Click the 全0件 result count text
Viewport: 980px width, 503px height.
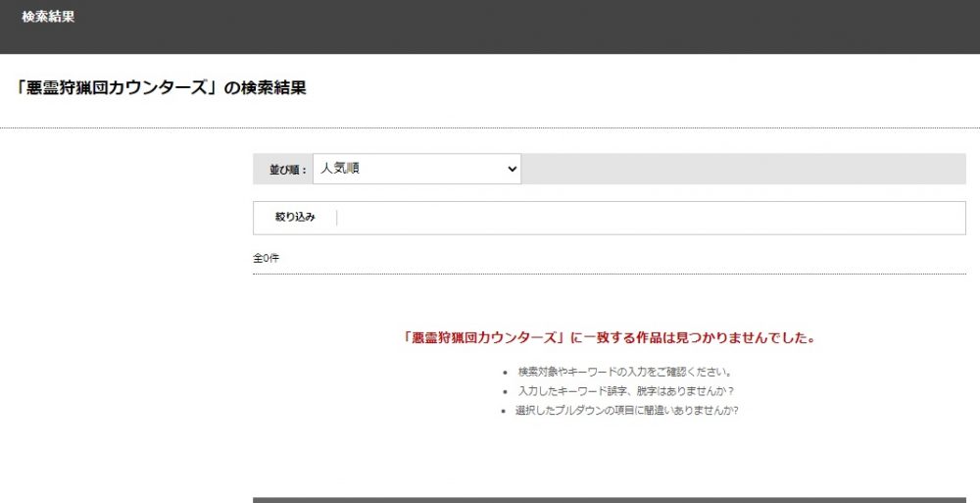point(266,258)
